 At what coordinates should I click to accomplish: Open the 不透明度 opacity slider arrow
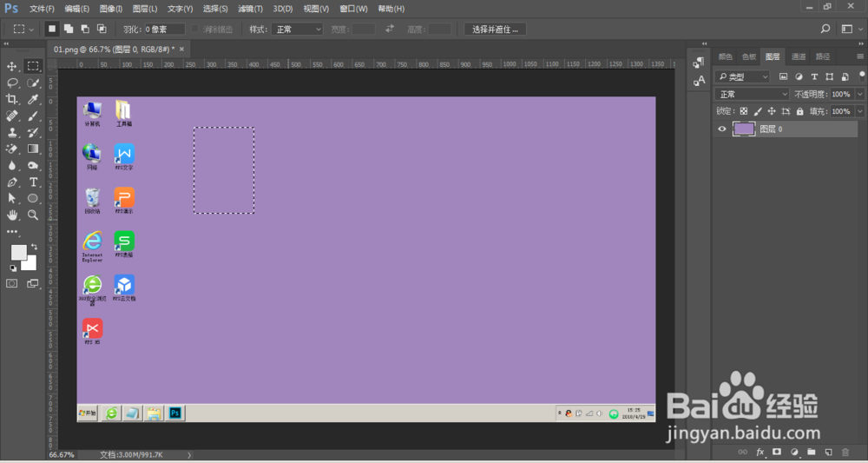click(x=859, y=95)
